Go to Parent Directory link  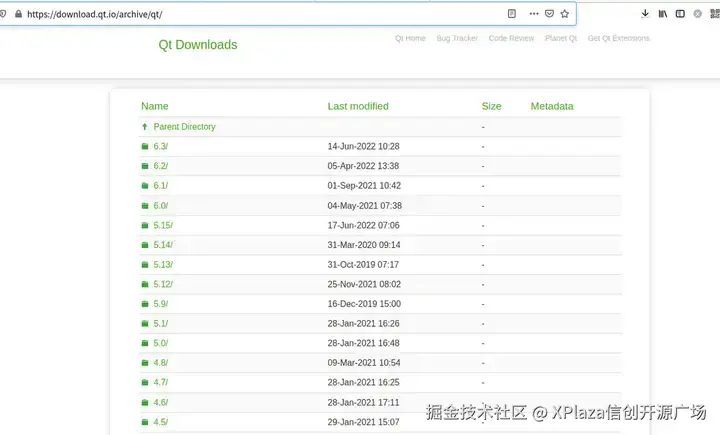click(185, 127)
